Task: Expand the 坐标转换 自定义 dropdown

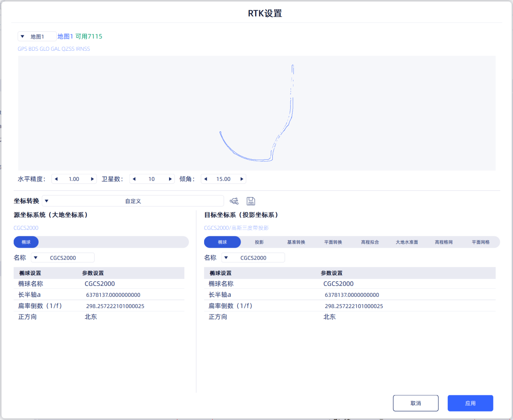Action: tap(133, 201)
